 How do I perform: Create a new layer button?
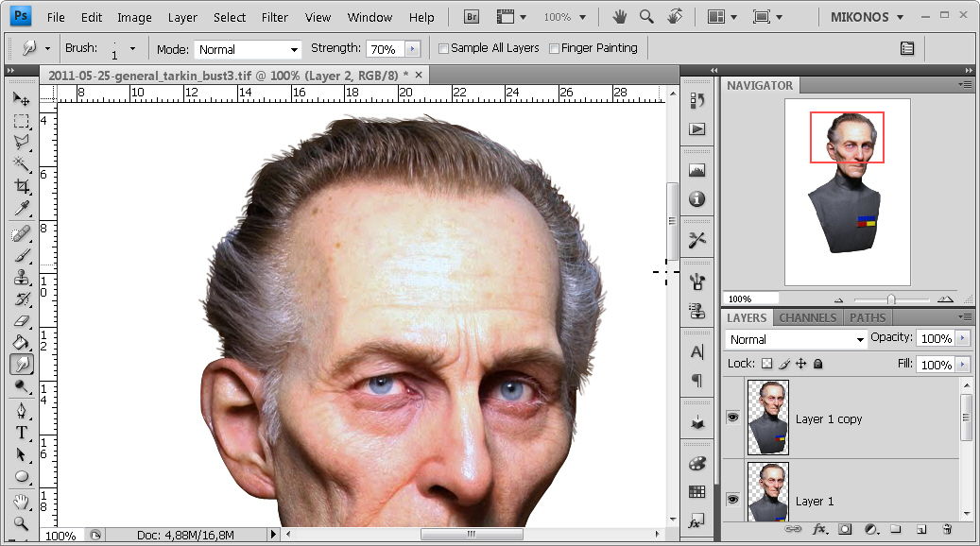point(921,530)
